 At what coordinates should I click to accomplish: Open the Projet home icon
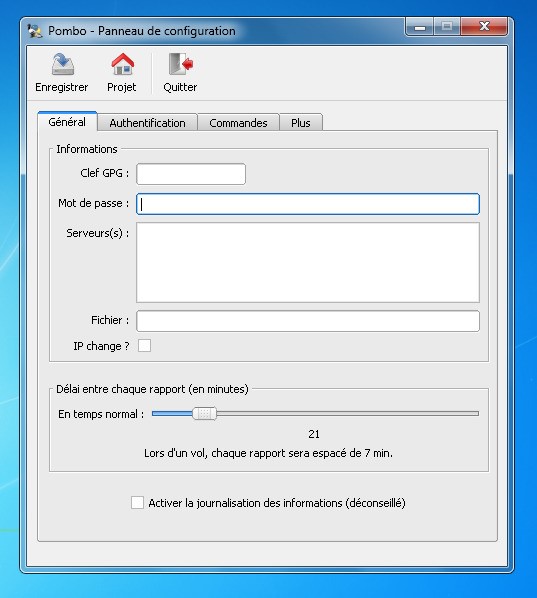(x=122, y=64)
